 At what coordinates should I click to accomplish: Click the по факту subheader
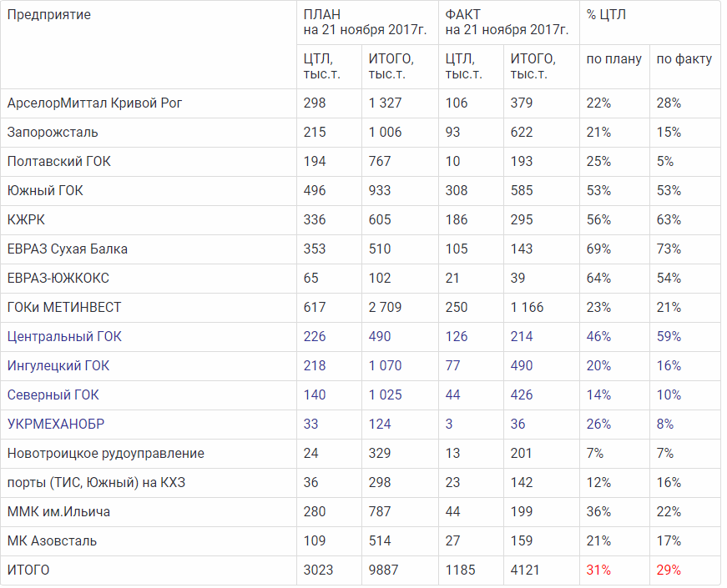pos(684,59)
